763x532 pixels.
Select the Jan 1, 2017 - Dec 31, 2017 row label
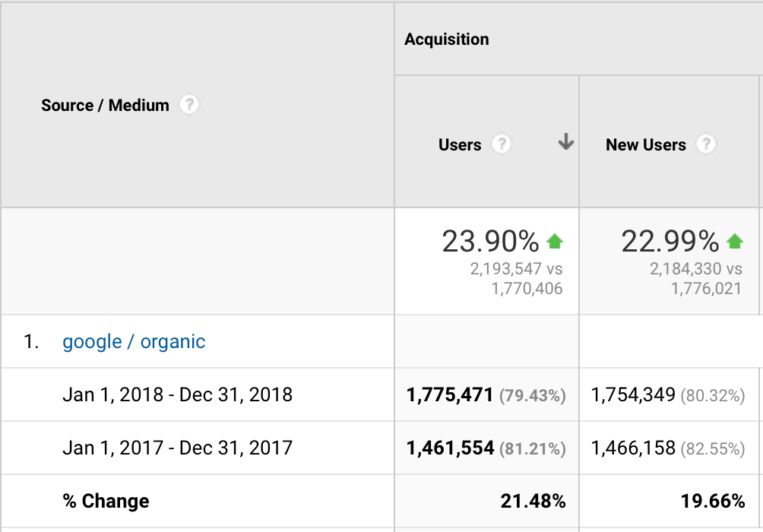click(177, 448)
